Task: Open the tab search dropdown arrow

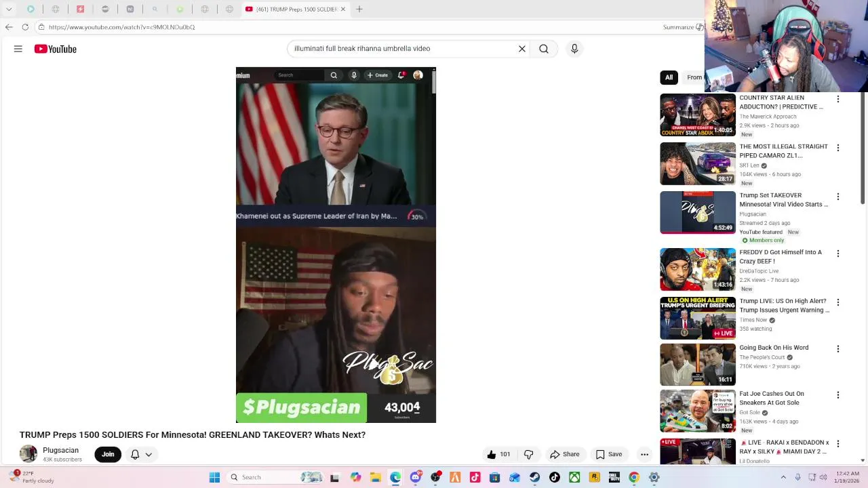Action: (x=9, y=9)
